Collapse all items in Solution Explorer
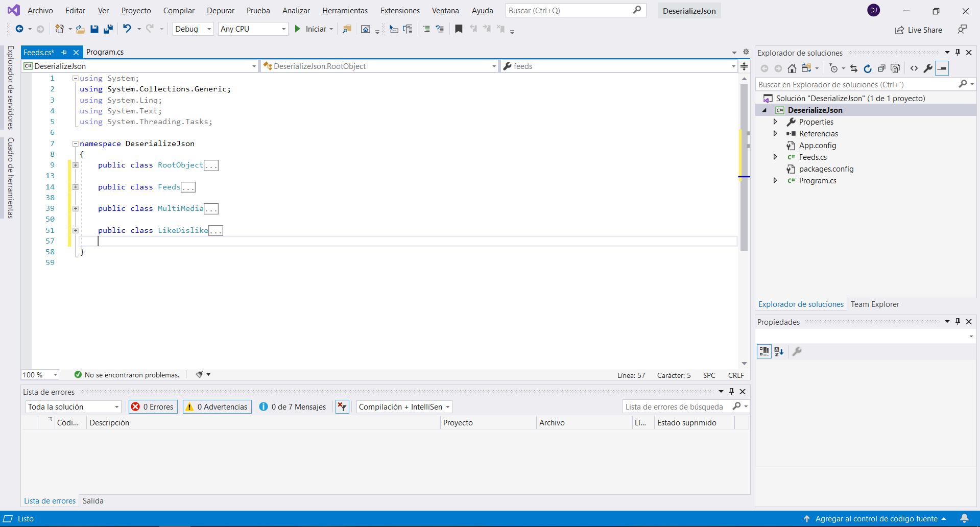This screenshot has height=527, width=980. click(881, 68)
